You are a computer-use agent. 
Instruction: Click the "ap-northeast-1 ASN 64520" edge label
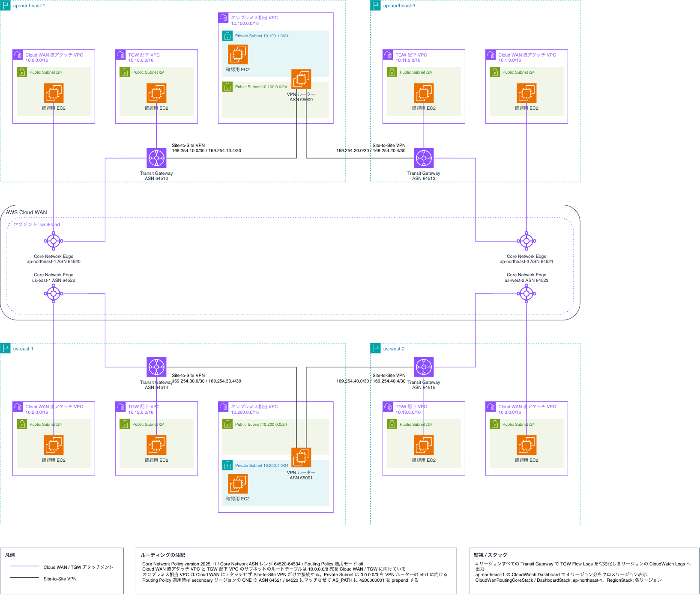coord(54,262)
